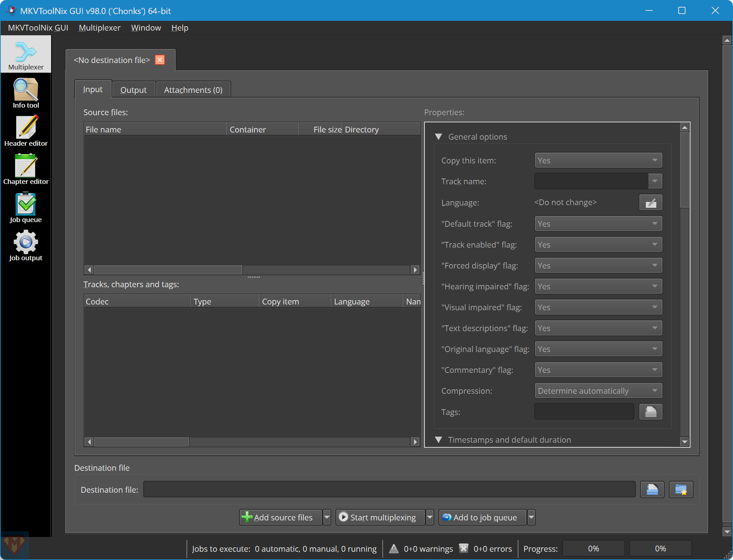Browse for a tags file

point(651,412)
